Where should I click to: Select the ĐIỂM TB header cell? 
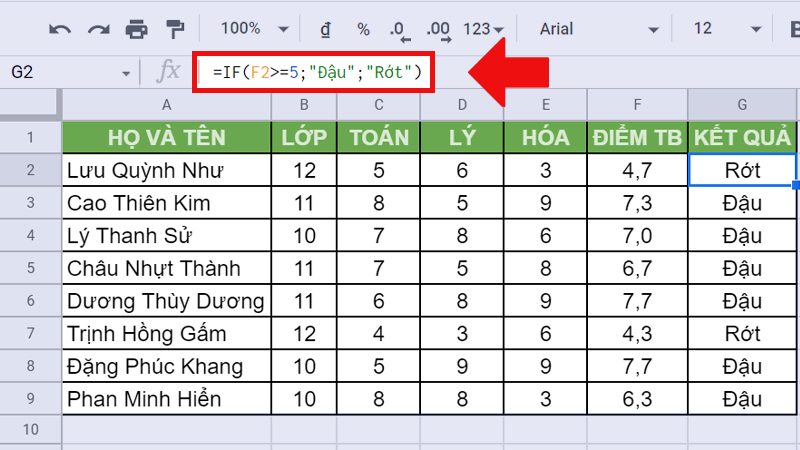point(637,137)
